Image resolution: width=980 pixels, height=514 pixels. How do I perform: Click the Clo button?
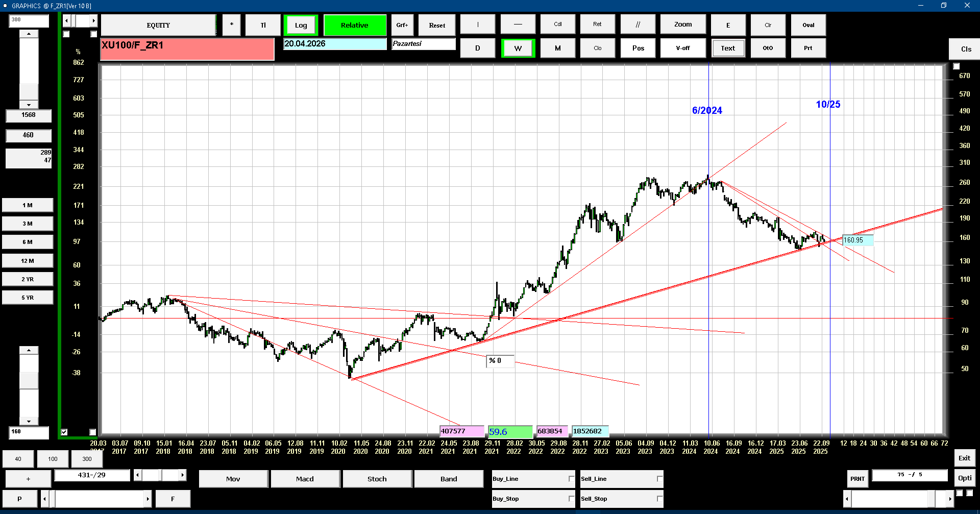[597, 48]
